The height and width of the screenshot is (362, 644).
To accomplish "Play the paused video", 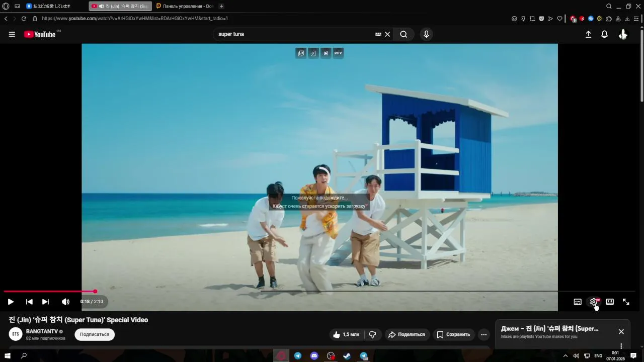I will pos(11,302).
